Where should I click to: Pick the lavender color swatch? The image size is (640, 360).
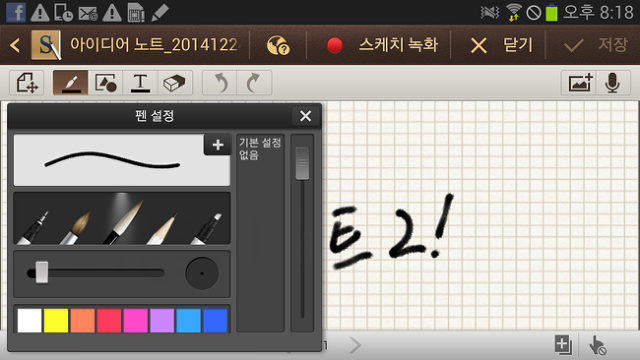162,320
